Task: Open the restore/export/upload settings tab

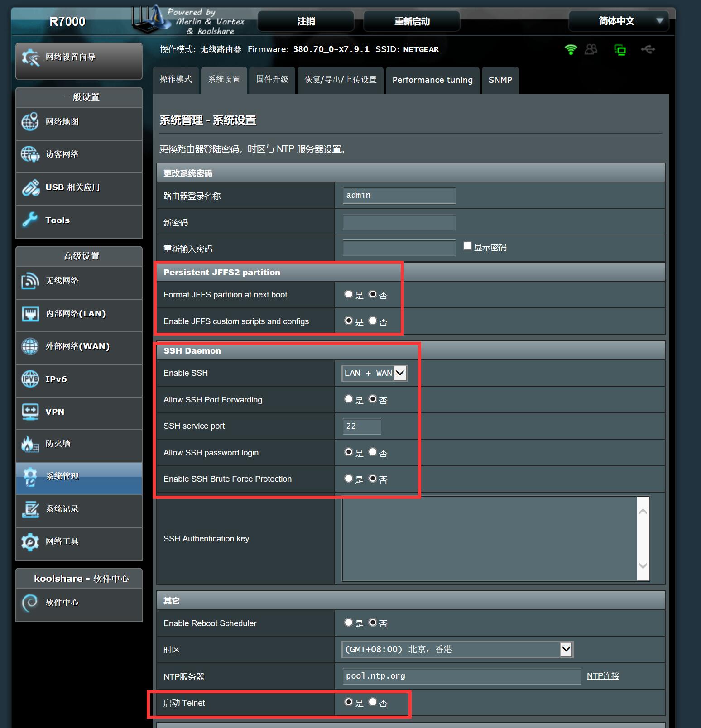Action: click(341, 80)
